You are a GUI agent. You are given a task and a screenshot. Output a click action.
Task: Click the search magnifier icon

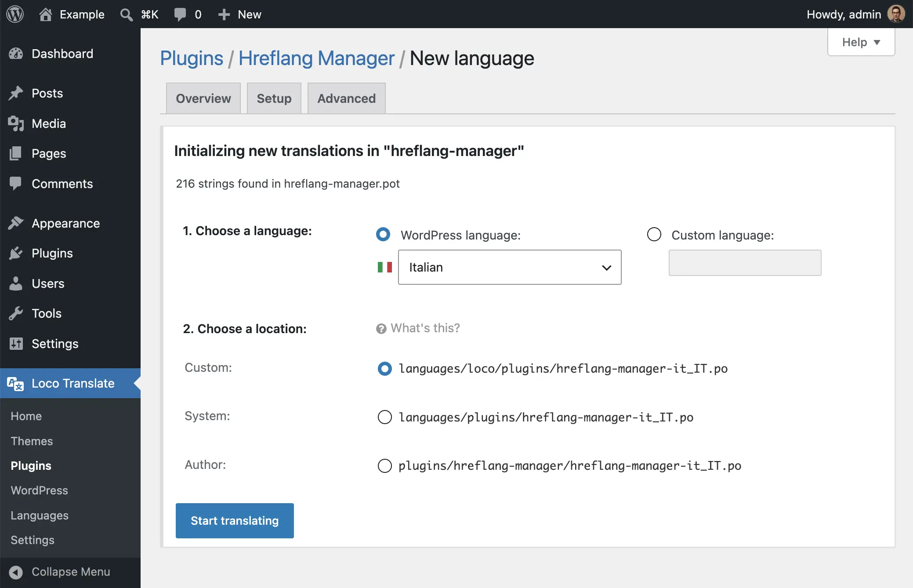pyautogui.click(x=126, y=15)
